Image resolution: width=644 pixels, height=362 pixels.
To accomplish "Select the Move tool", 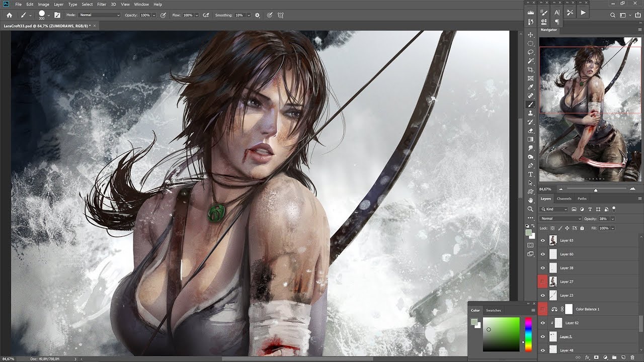I will click(530, 35).
